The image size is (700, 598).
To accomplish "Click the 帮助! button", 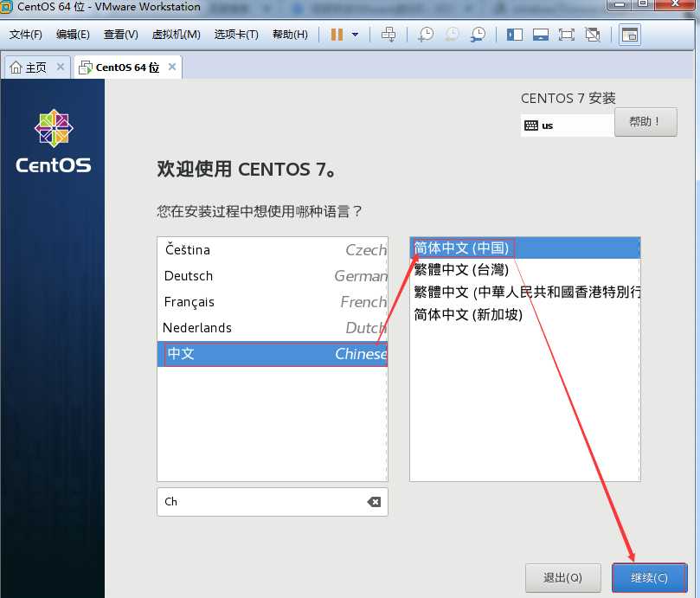I will click(645, 121).
